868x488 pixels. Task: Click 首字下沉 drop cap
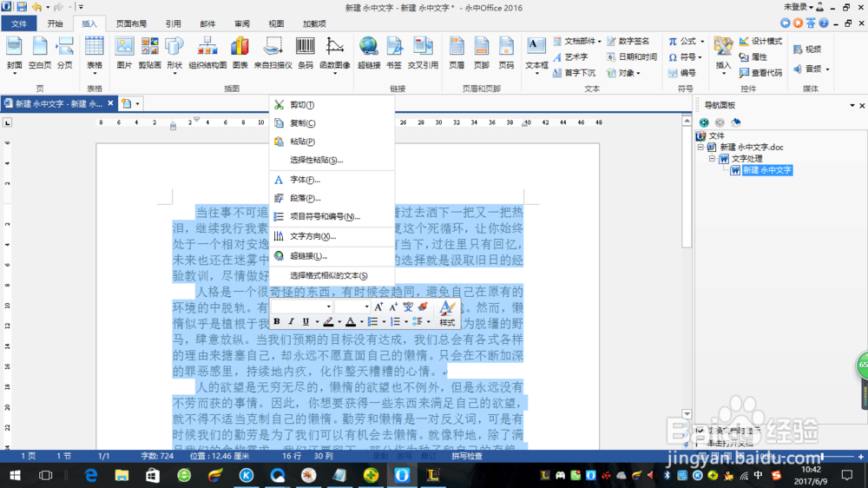click(574, 73)
